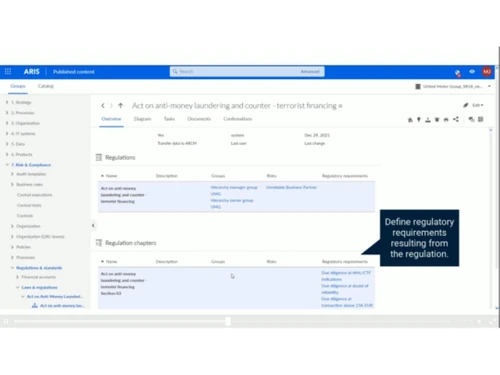Screen dimensions: 500x375
Task: Click the pin icon in item toolbar
Action: pyautogui.click(x=419, y=119)
